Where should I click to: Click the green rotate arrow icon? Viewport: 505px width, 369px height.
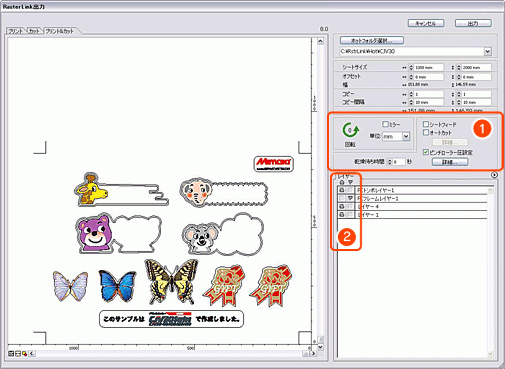click(x=350, y=130)
